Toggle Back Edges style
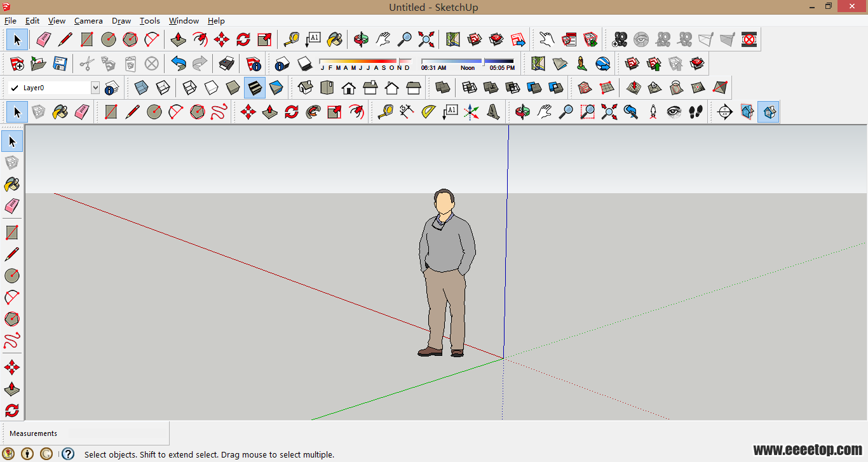 tap(163, 87)
